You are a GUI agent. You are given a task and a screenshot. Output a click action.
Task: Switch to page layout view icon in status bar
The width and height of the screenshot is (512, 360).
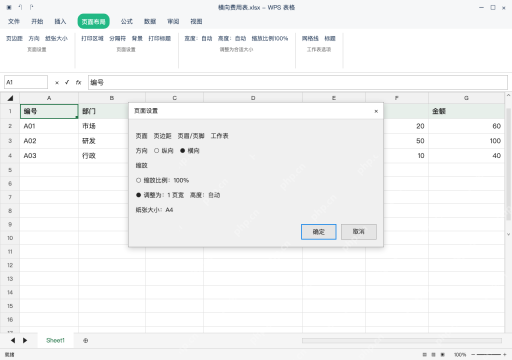(433, 355)
